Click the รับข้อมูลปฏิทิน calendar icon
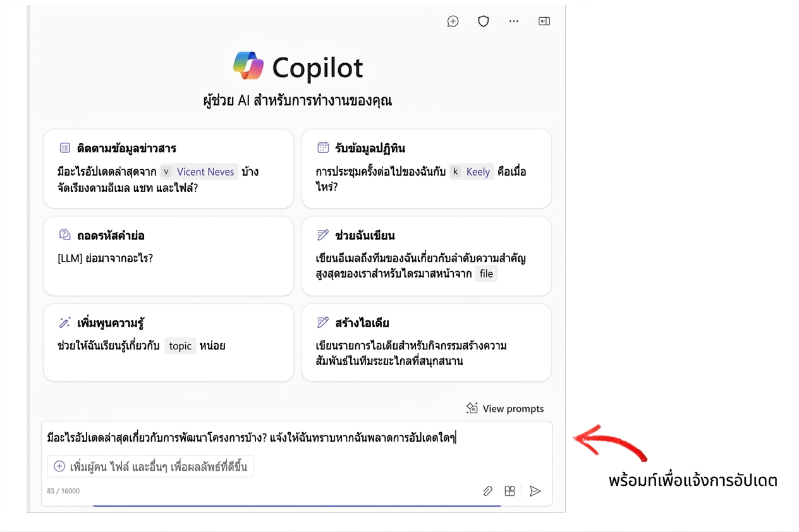 coord(322,148)
